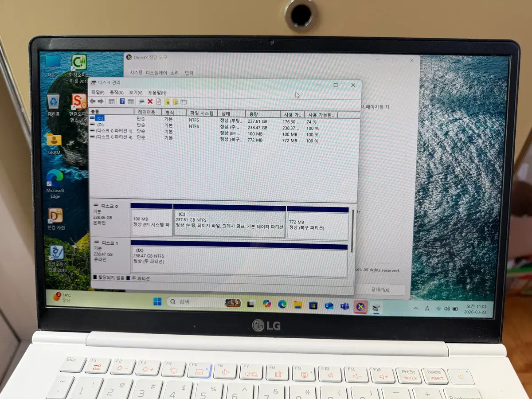Click the 디스크 0 disk label panel
This screenshot has height=399, width=532.
tap(110, 219)
